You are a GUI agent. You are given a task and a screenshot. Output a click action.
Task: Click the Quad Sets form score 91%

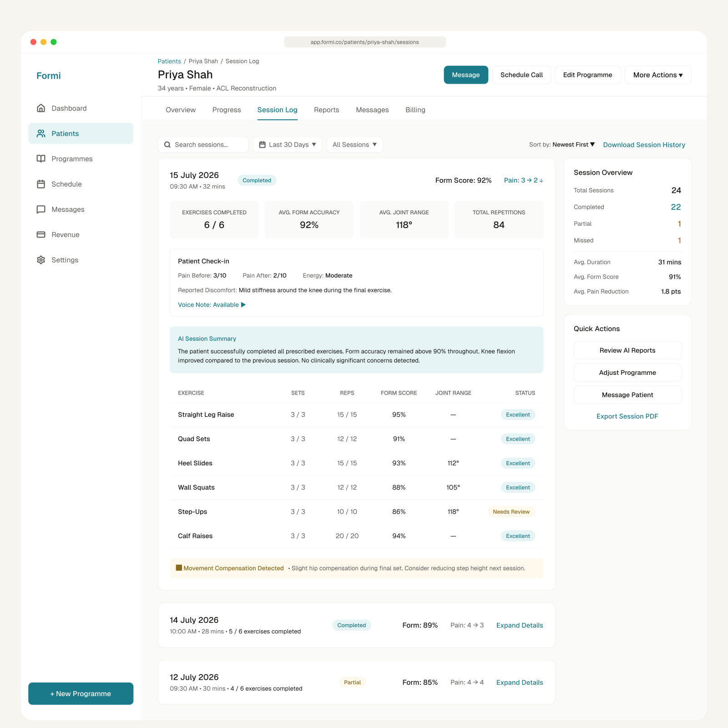[x=399, y=439]
